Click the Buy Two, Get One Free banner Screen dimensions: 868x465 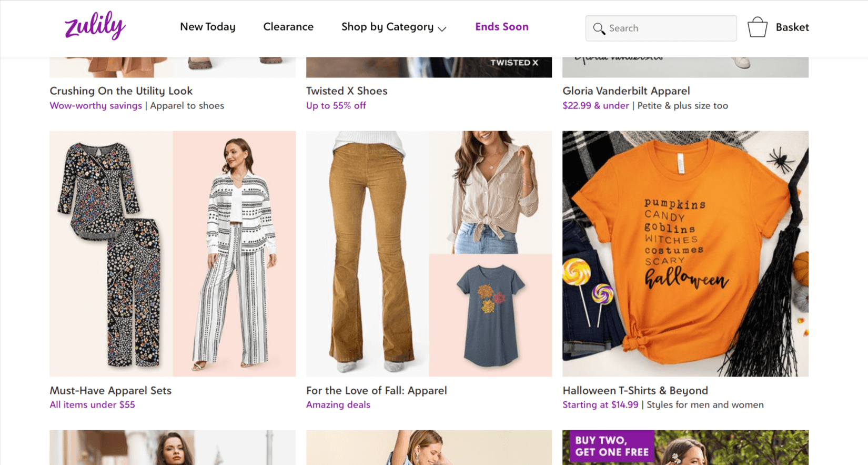[612, 446]
